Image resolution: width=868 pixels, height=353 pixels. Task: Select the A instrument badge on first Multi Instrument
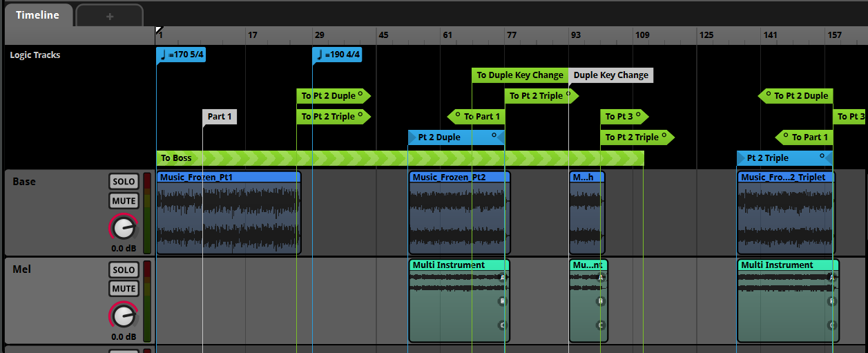click(x=503, y=278)
